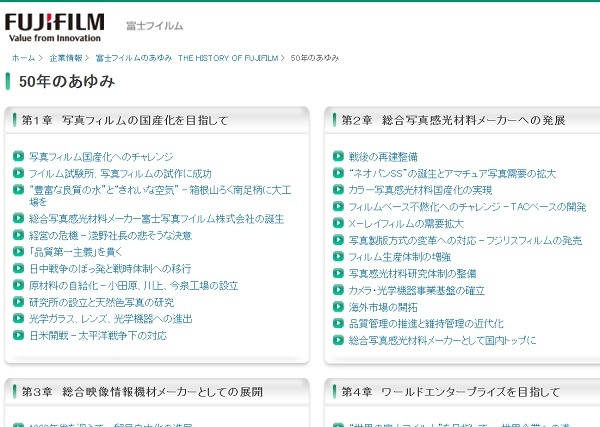Open カメラ・光学機器事業基盤の確立 link
600x427 pixels.
tap(417, 290)
